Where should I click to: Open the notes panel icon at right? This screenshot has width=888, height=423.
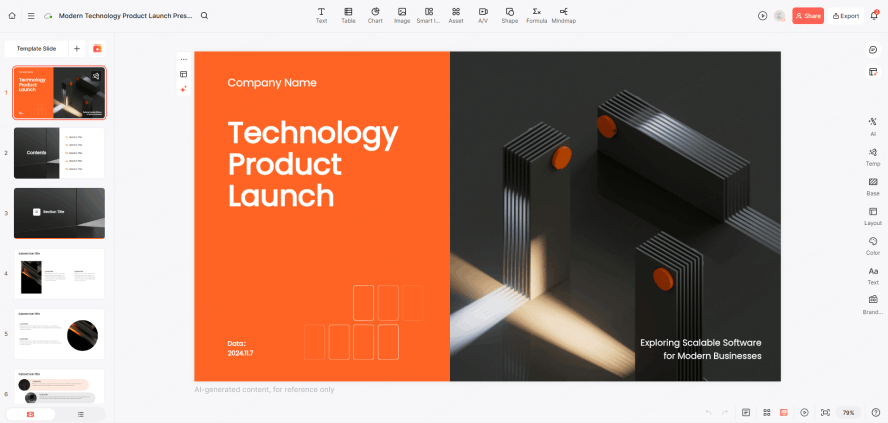873,72
